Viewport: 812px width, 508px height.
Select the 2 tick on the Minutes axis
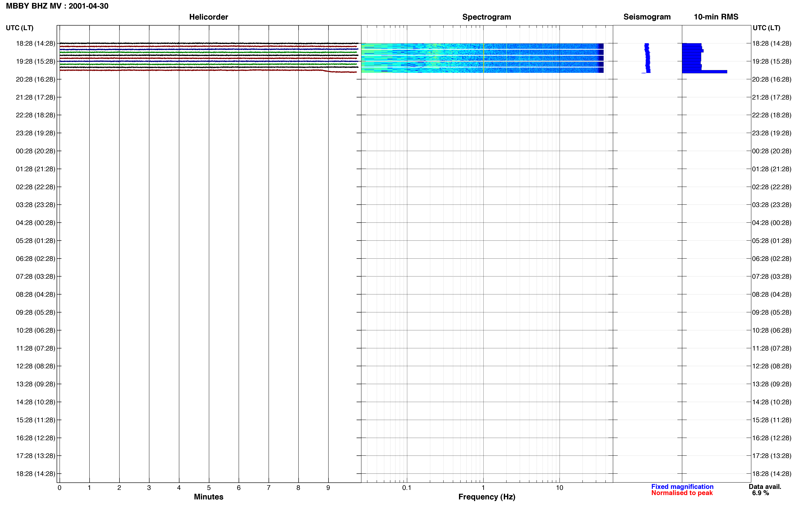click(x=119, y=487)
